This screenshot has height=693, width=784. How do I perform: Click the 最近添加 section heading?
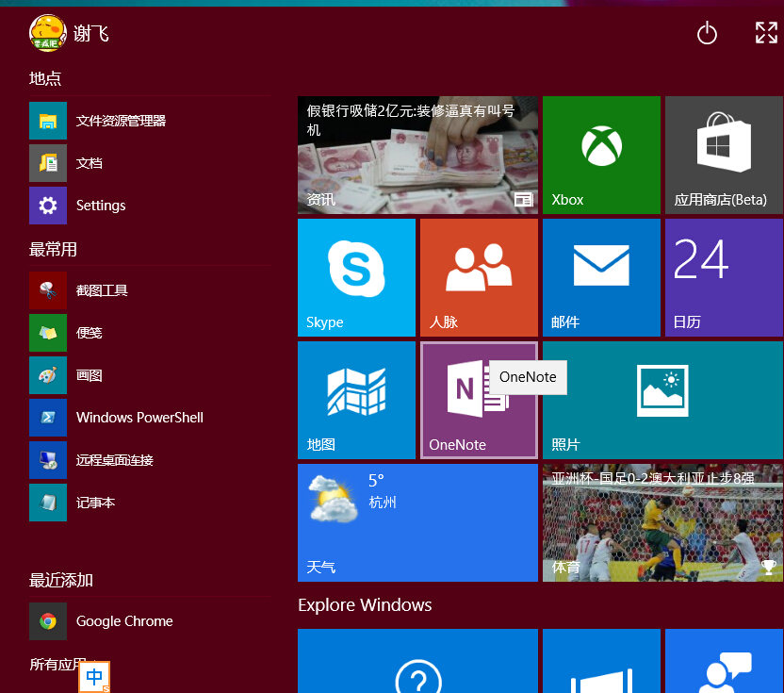[61, 580]
